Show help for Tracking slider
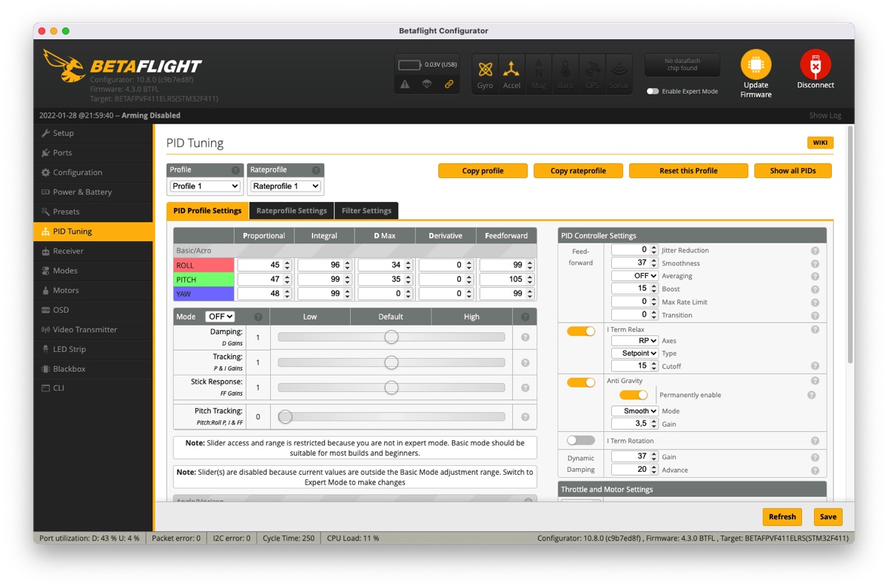Image resolution: width=888 pixels, height=588 pixels. pyautogui.click(x=525, y=362)
